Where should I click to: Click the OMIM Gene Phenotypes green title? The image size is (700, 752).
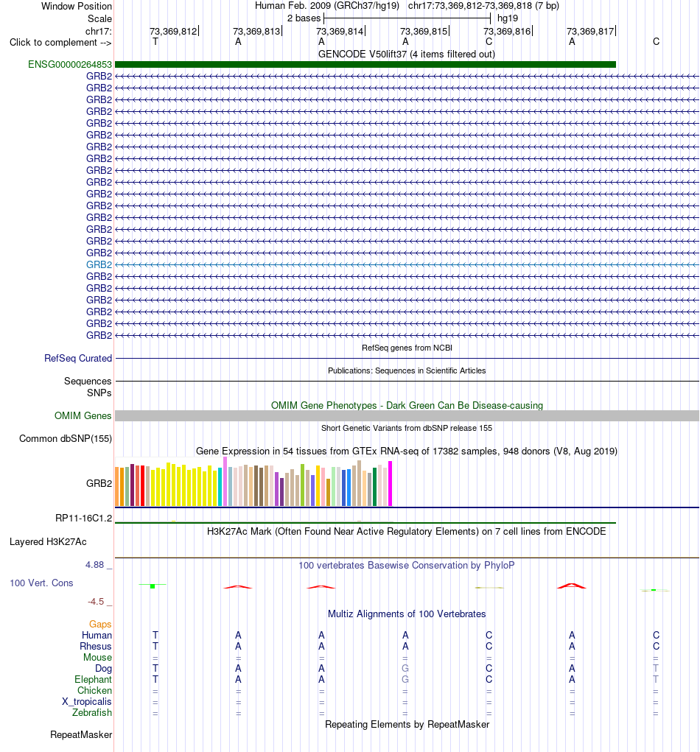coord(407,406)
